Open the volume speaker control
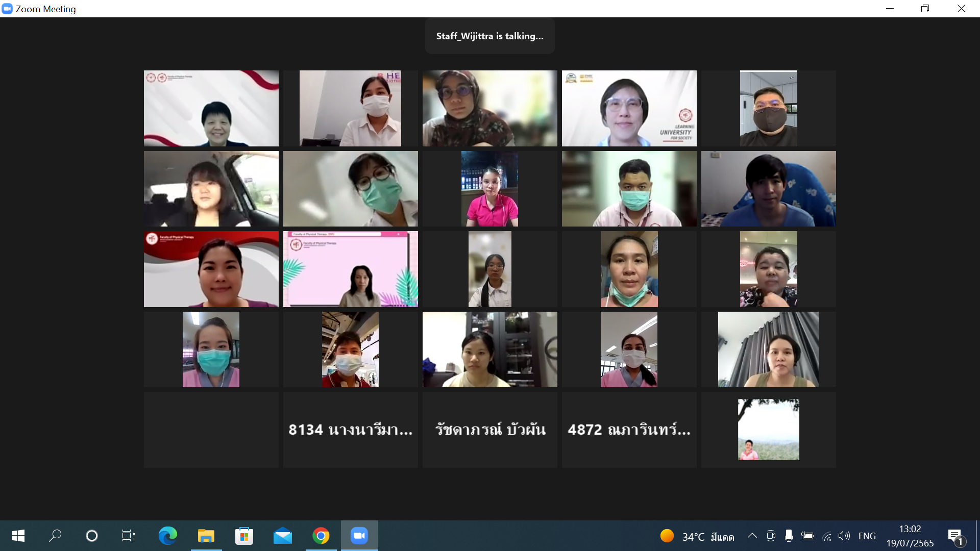 click(x=844, y=536)
